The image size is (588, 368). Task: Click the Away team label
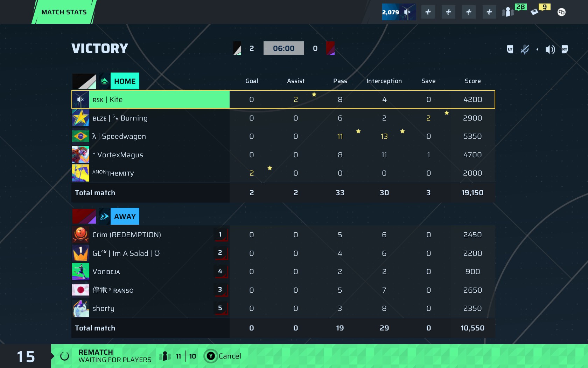[x=125, y=216]
